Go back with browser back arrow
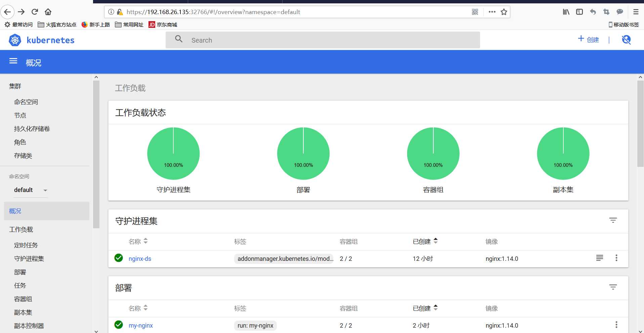644x333 pixels. click(x=7, y=12)
